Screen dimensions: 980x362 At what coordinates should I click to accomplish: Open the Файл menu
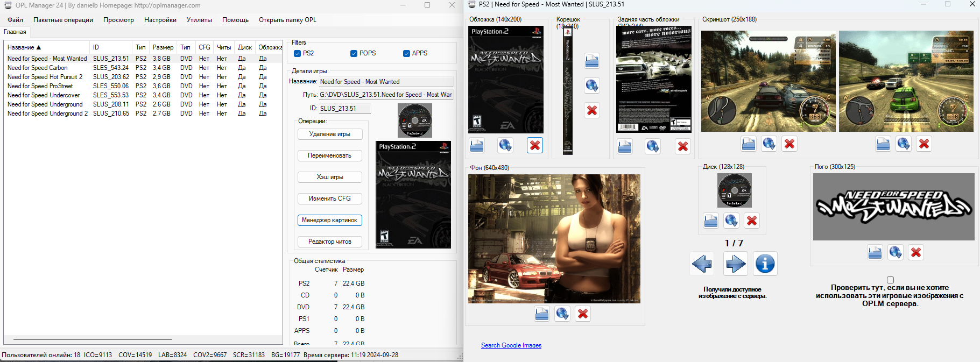point(15,20)
